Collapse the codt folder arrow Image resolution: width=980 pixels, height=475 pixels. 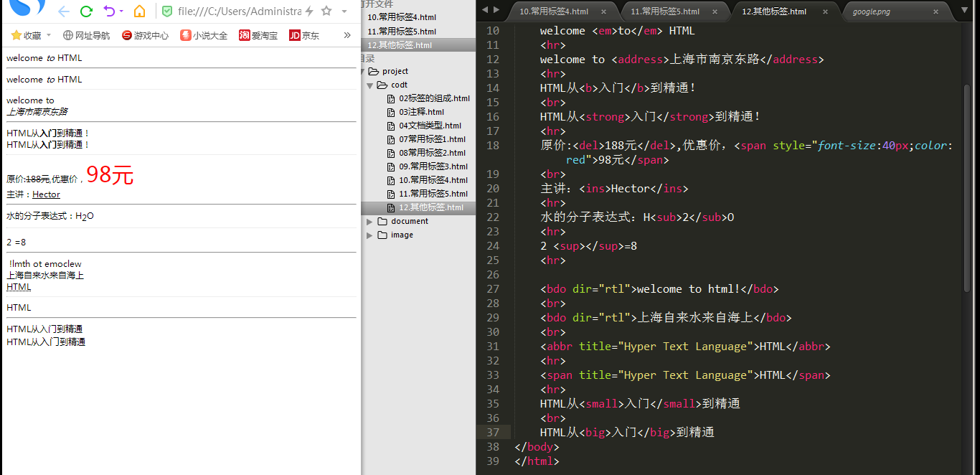tap(370, 85)
